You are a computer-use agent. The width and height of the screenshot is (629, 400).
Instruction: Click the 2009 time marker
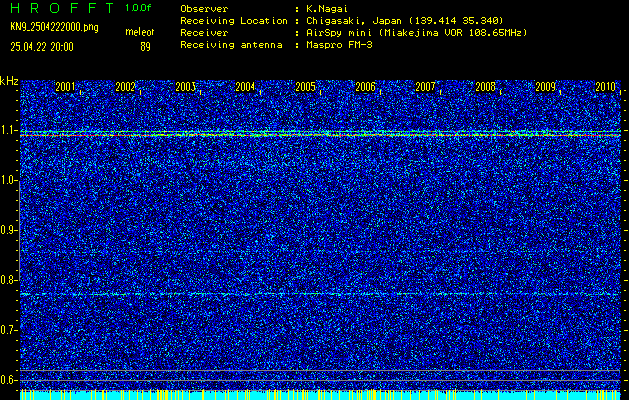pyautogui.click(x=546, y=87)
